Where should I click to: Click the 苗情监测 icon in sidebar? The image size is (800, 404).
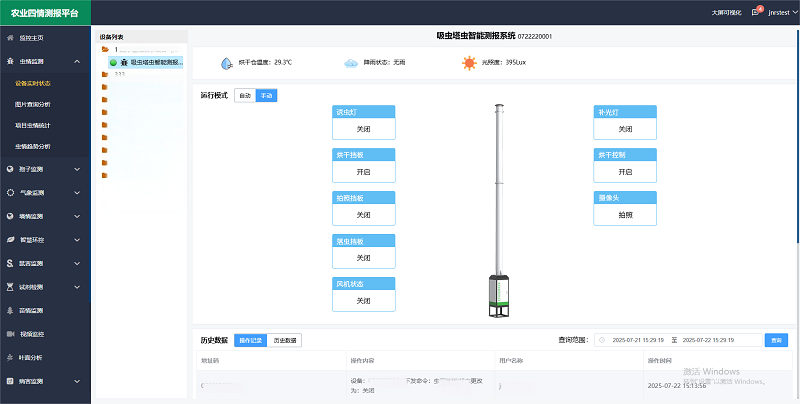click(10, 309)
